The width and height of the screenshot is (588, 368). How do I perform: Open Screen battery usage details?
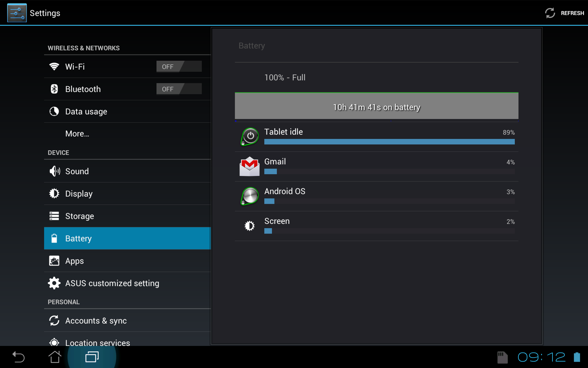coord(376,226)
